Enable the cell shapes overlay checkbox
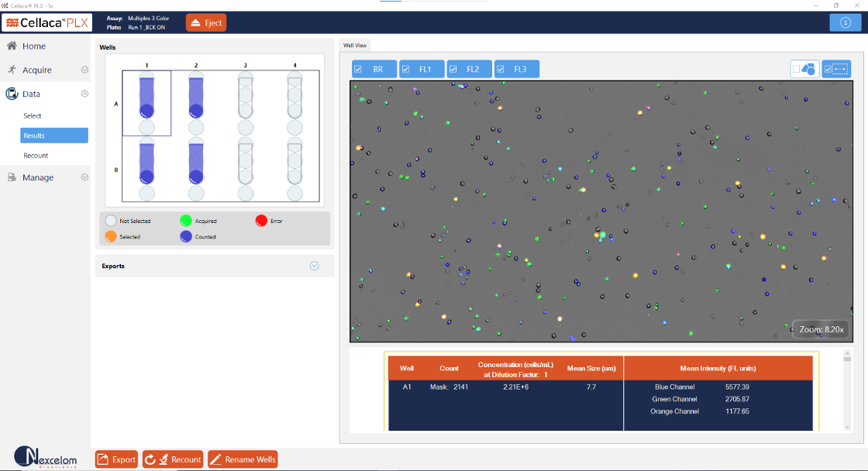The width and height of the screenshot is (868, 471). [x=796, y=69]
